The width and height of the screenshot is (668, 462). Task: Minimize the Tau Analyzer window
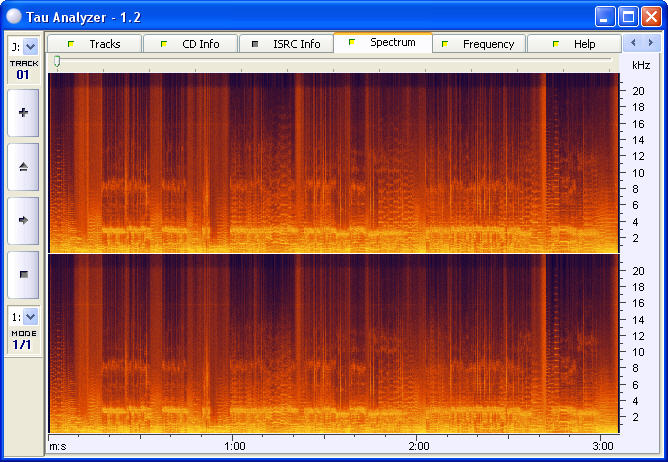pos(605,16)
